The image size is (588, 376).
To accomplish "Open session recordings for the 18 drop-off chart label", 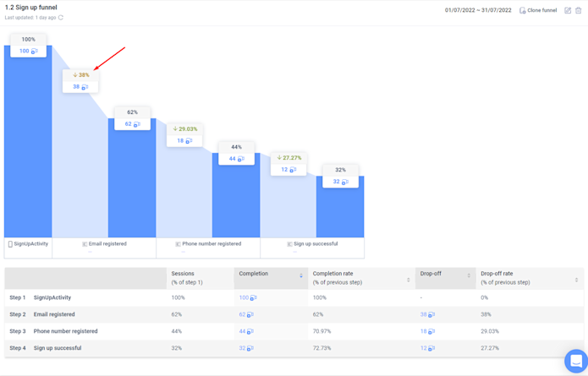I will click(x=189, y=141).
